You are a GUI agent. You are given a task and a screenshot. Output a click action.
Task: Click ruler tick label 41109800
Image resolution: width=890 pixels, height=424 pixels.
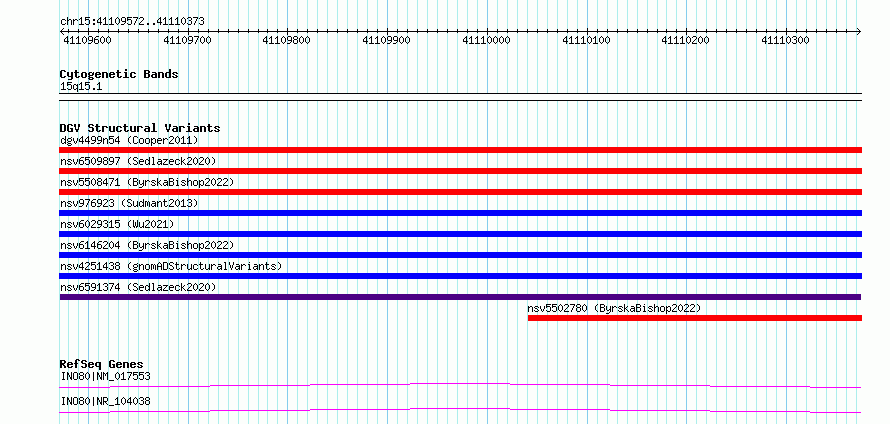coord(287,40)
